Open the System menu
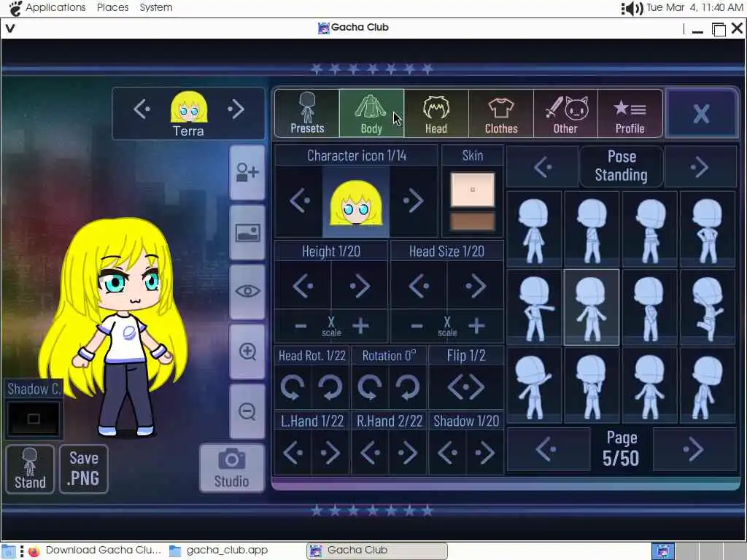 click(x=156, y=7)
